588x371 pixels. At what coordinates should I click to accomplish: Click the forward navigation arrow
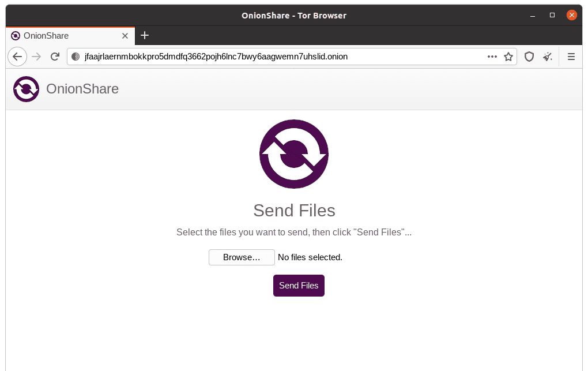36,57
